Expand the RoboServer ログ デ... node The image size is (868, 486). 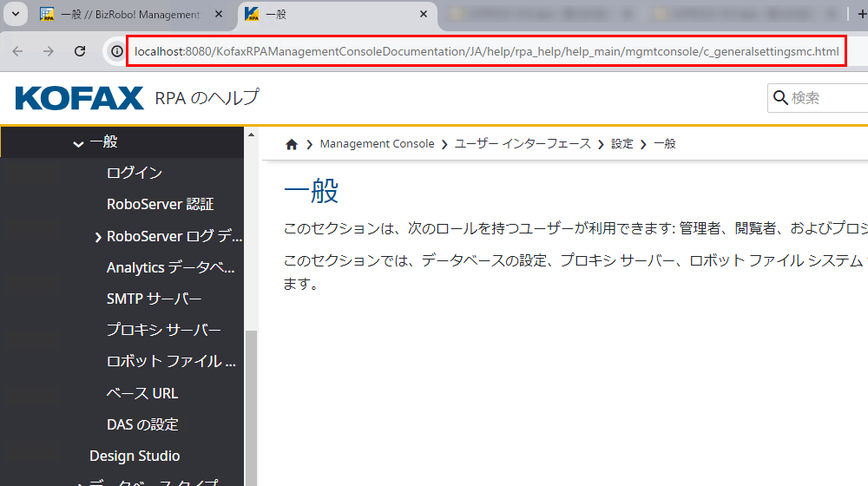(98, 237)
